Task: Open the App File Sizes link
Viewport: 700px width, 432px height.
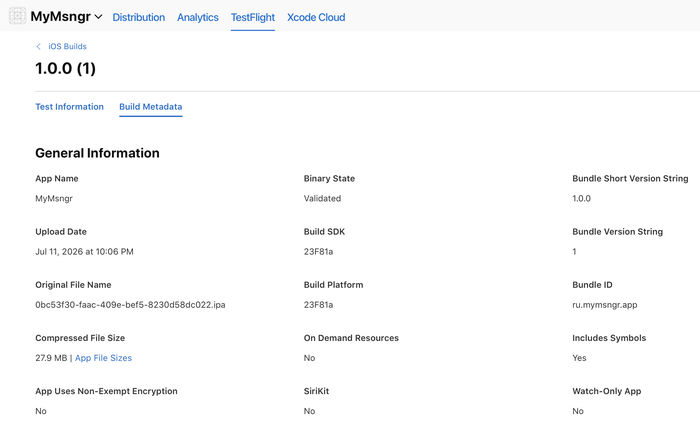Action: click(103, 358)
